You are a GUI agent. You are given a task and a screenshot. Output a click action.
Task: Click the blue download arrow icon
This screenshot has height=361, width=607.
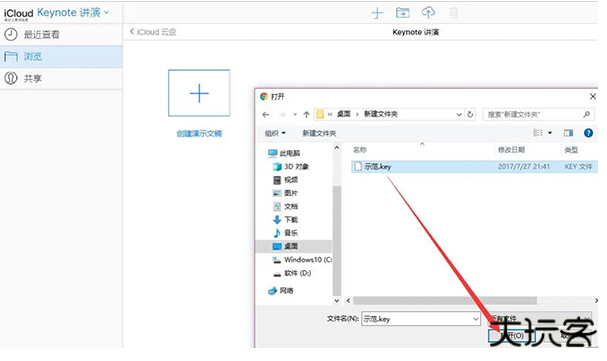(277, 220)
